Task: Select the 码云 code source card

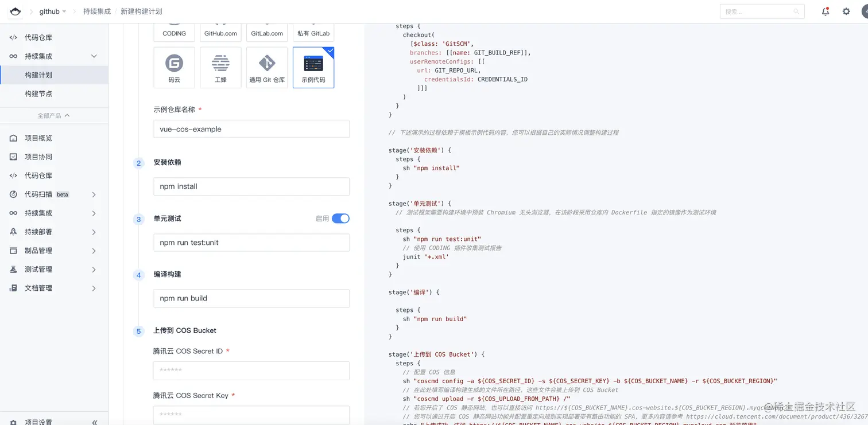Action: tap(175, 68)
